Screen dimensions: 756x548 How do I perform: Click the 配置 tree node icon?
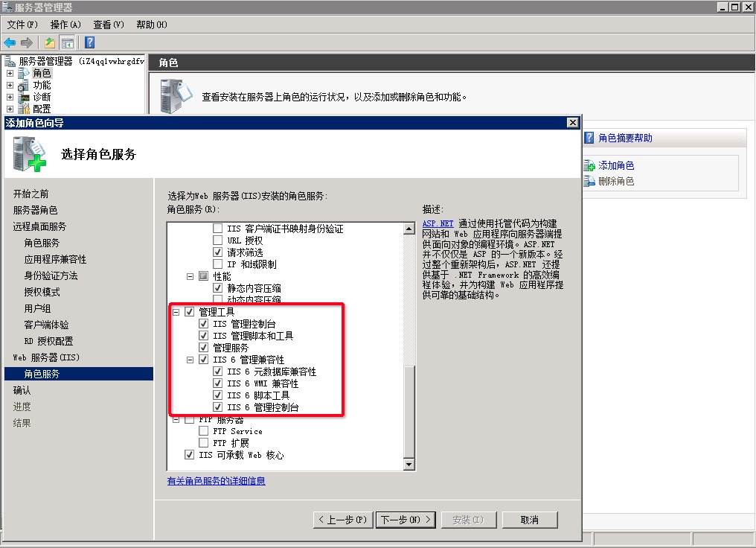click(x=24, y=109)
